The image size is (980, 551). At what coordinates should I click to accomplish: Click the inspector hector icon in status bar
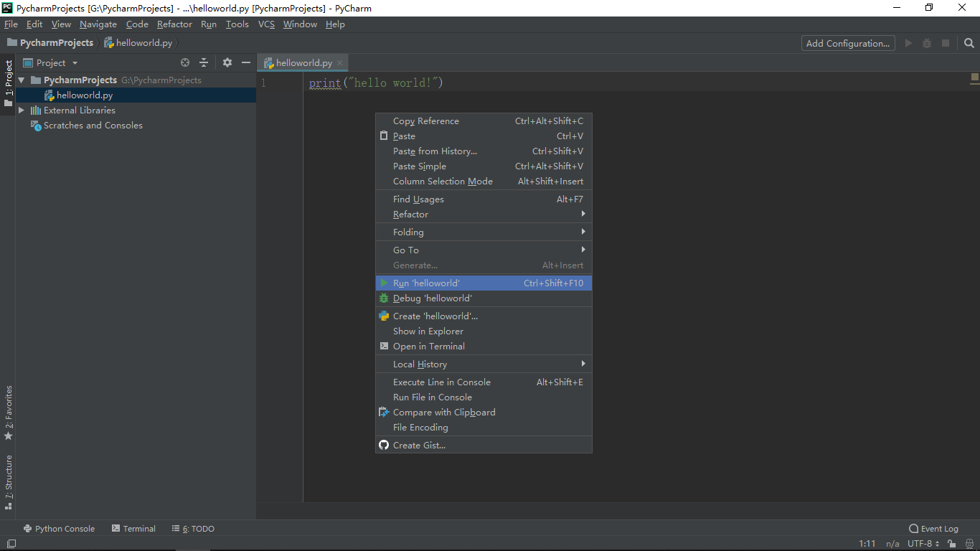pos(969,544)
